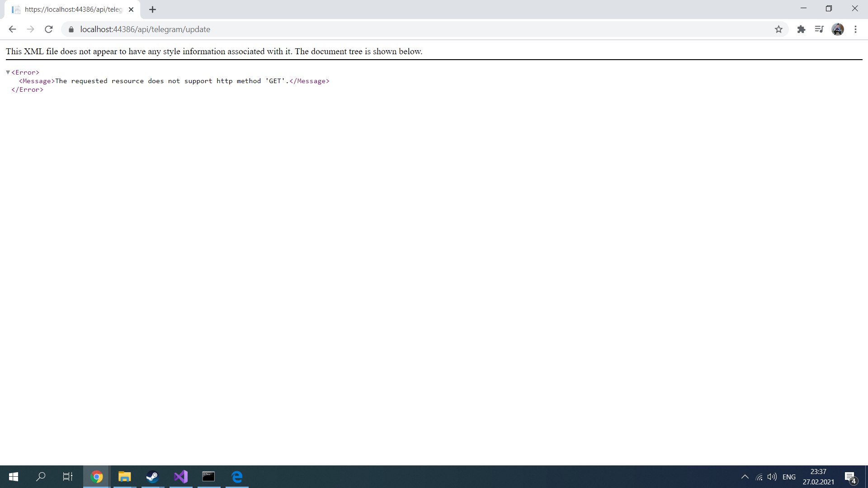Open Task View in taskbar
The width and height of the screenshot is (868, 488).
point(68,477)
